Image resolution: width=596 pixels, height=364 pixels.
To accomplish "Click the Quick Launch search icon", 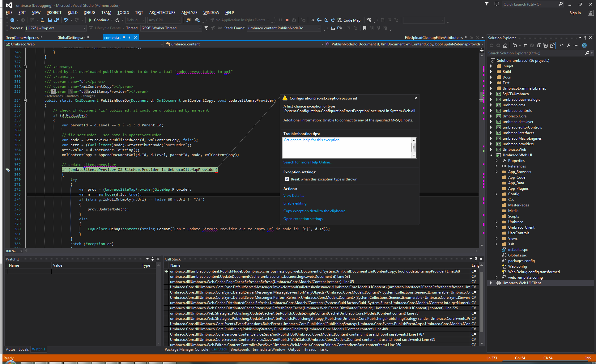I will pos(560,4).
